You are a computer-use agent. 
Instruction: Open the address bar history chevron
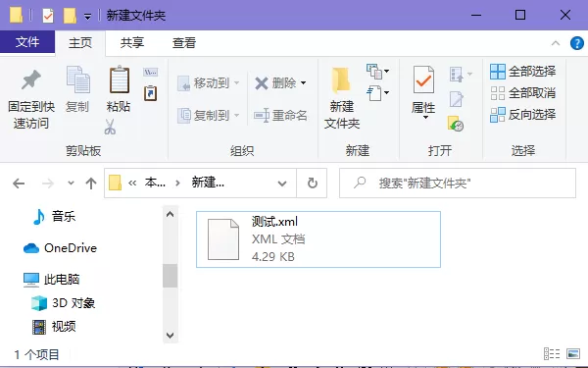click(x=282, y=184)
